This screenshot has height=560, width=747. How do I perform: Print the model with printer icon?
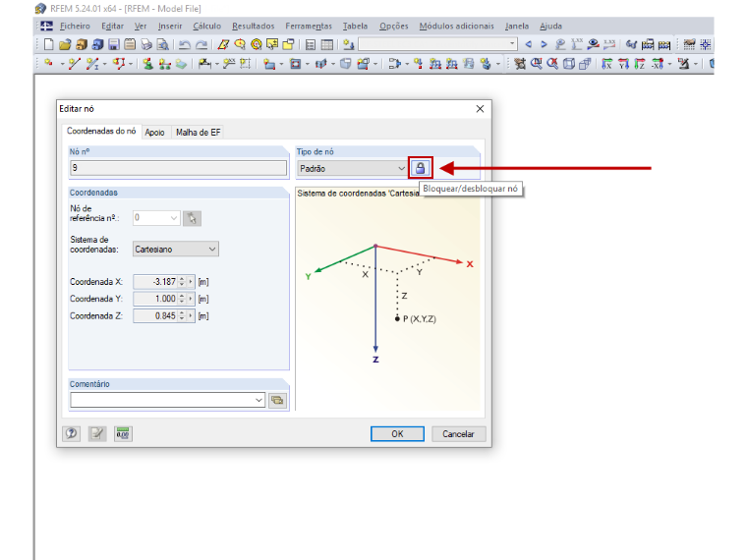coord(146,45)
